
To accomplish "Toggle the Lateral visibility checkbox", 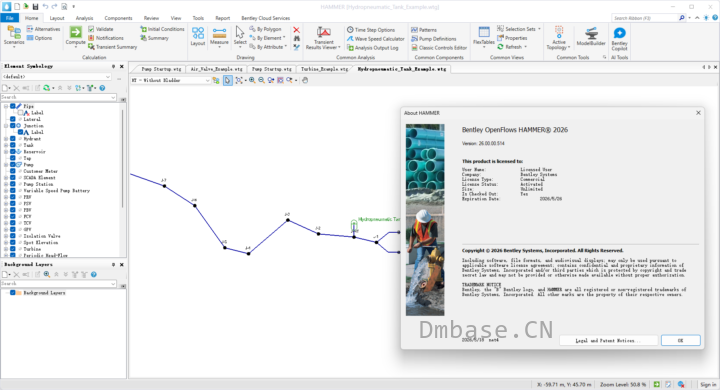I will 13,119.
